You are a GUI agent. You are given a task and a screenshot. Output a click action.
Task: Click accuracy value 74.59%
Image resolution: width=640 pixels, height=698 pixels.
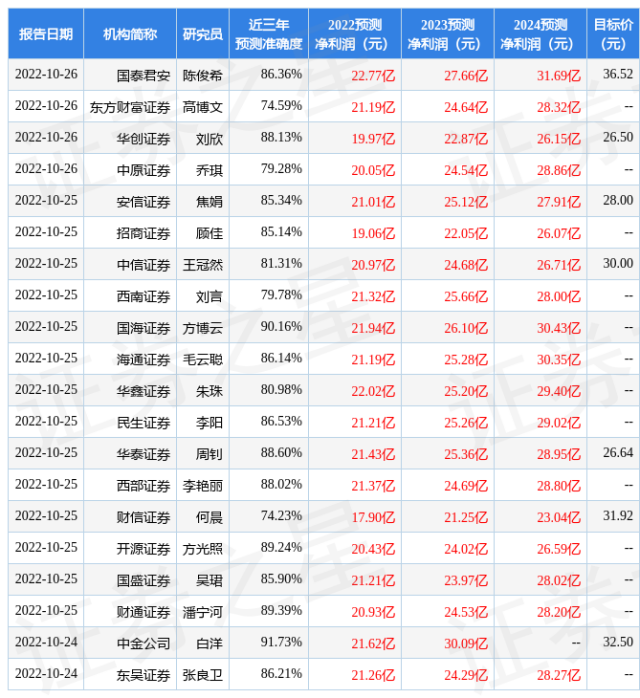281,106
